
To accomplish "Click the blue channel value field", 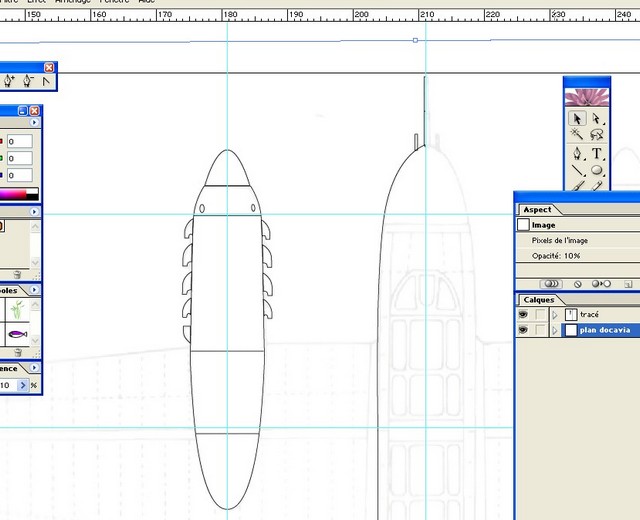I will 20,175.
